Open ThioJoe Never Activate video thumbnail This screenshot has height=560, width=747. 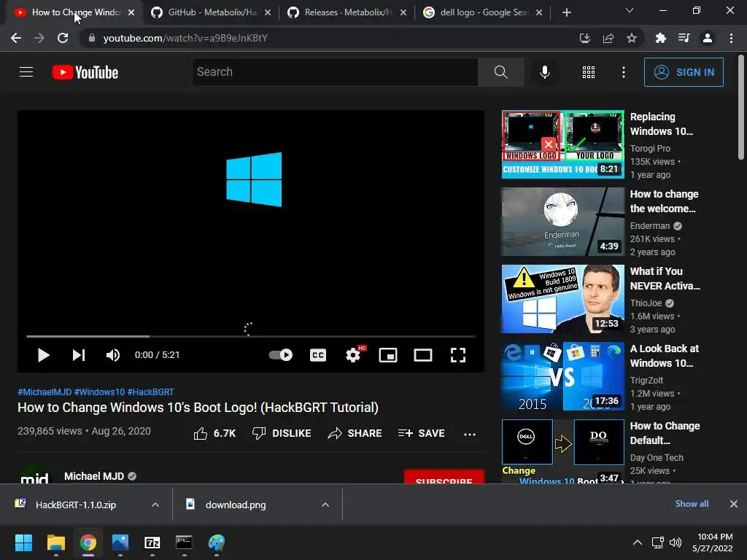coord(562,299)
